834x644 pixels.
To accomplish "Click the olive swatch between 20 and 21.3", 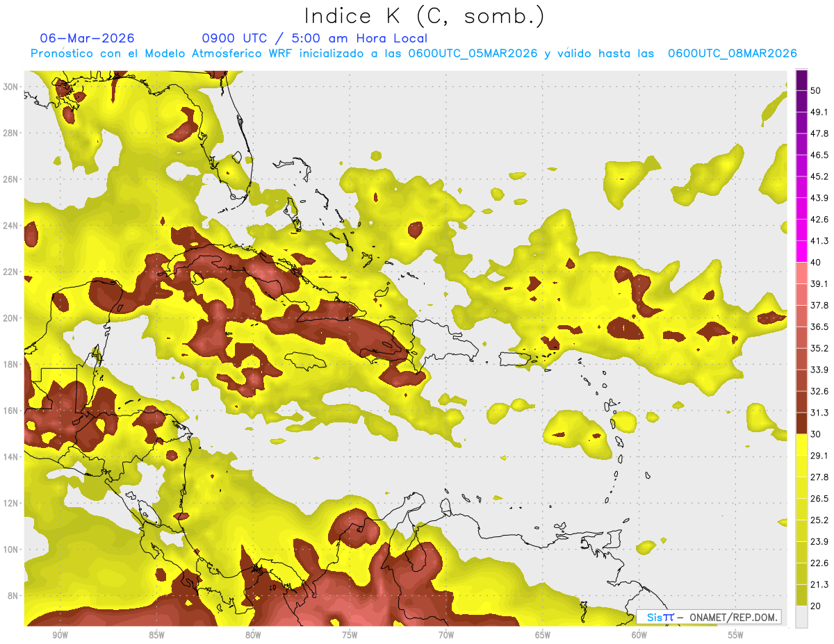I will pyautogui.click(x=801, y=595).
